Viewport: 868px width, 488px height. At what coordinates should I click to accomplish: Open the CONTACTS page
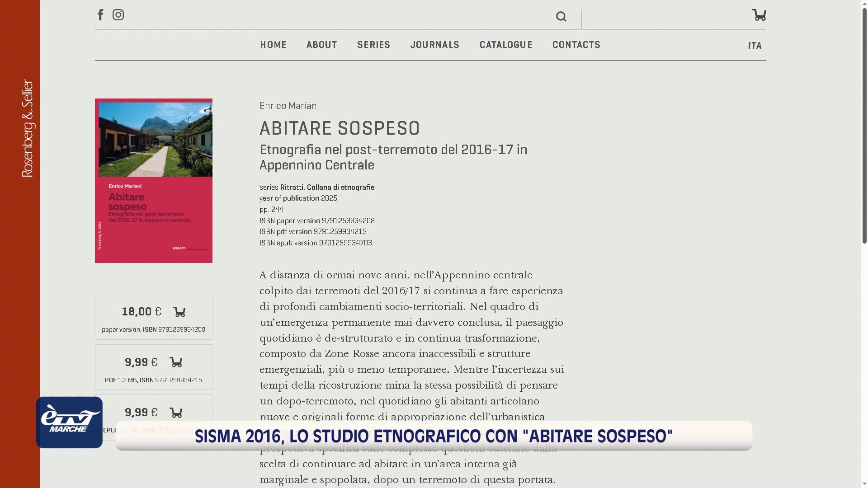pos(576,45)
